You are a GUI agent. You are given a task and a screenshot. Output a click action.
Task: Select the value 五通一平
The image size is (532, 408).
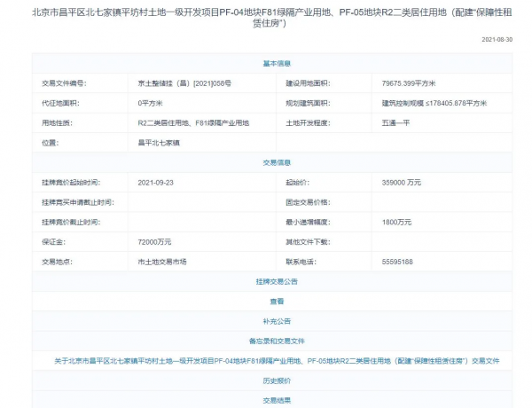click(395, 123)
